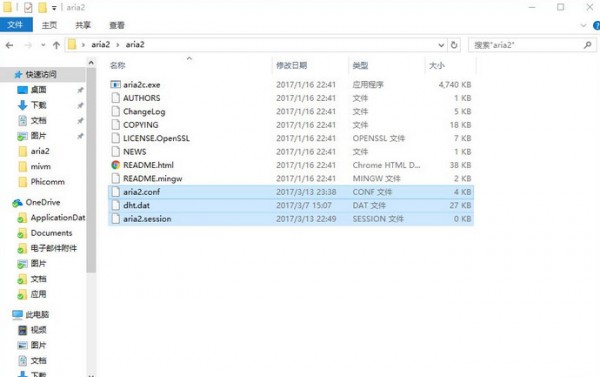Select OneDrive in navigation pane
Viewport: 600px width, 377px height.
pyautogui.click(x=43, y=202)
